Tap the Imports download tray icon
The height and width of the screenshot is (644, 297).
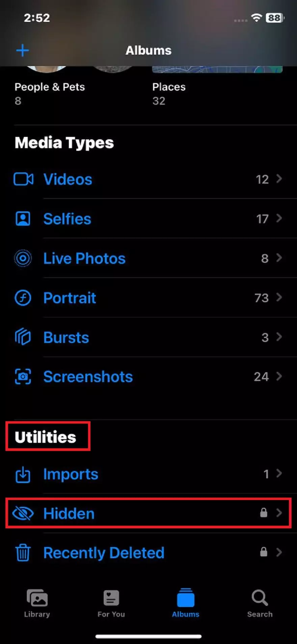(x=23, y=475)
